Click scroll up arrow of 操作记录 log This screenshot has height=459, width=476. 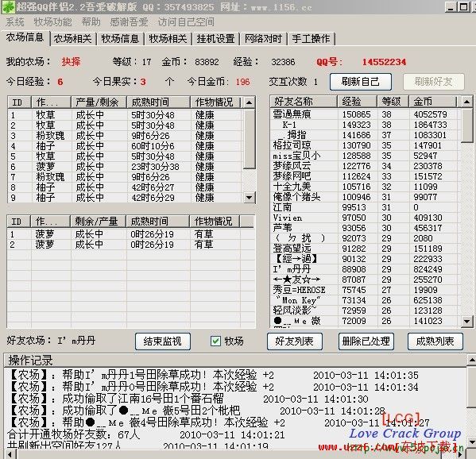(471, 360)
